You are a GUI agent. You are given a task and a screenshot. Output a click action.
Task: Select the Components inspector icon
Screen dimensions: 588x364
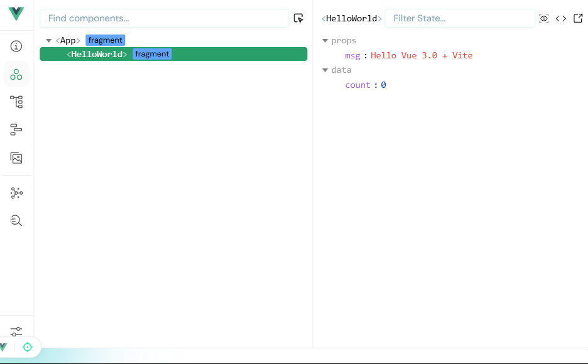point(16,74)
